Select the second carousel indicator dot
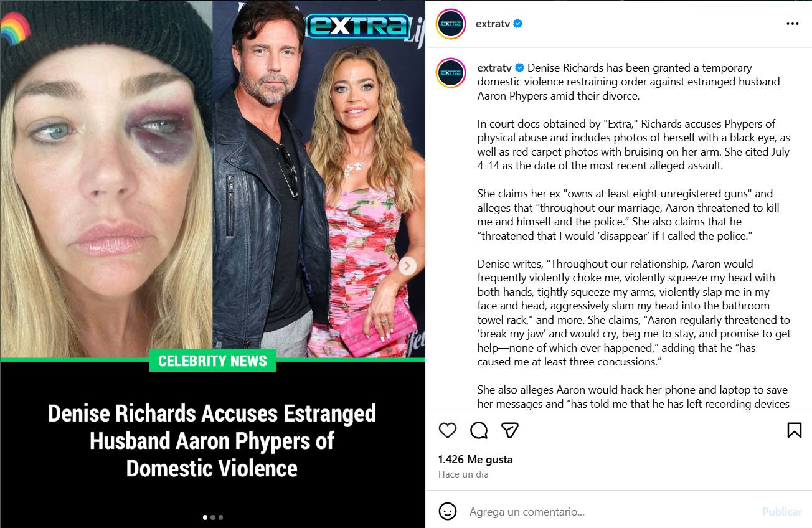 [x=213, y=517]
